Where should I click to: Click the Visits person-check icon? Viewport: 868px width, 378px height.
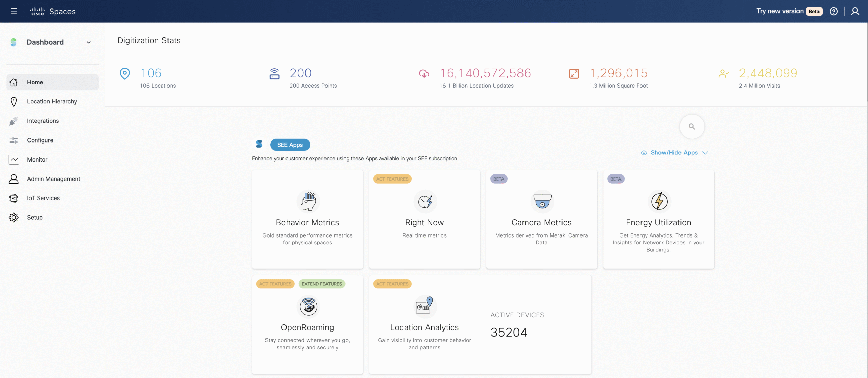[x=724, y=73]
